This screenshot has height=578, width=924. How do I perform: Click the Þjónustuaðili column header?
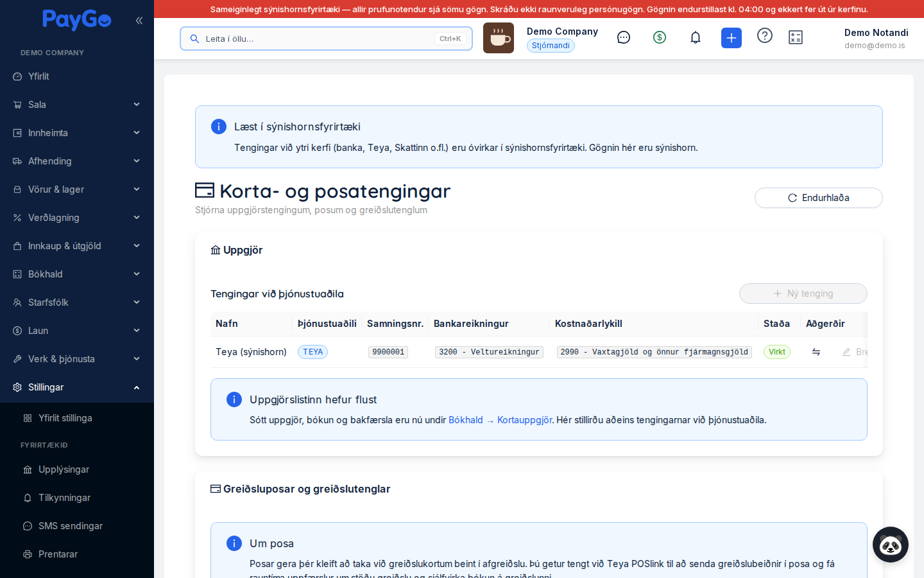(x=327, y=324)
